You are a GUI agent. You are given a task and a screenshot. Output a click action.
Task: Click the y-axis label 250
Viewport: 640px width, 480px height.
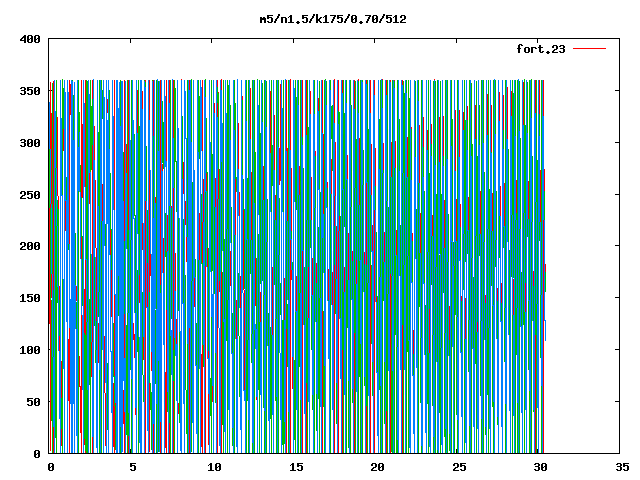pyautogui.click(x=30, y=195)
